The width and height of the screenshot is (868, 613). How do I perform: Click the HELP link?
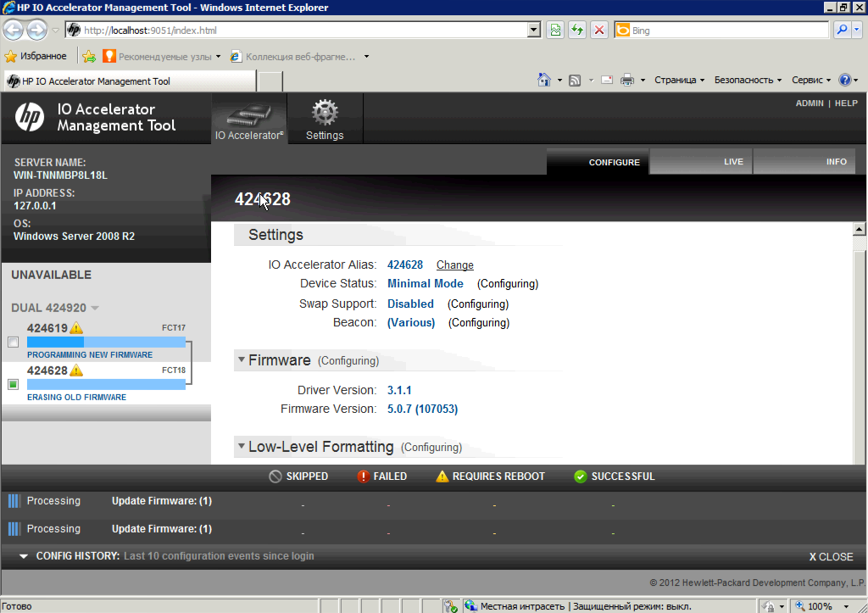(846, 103)
